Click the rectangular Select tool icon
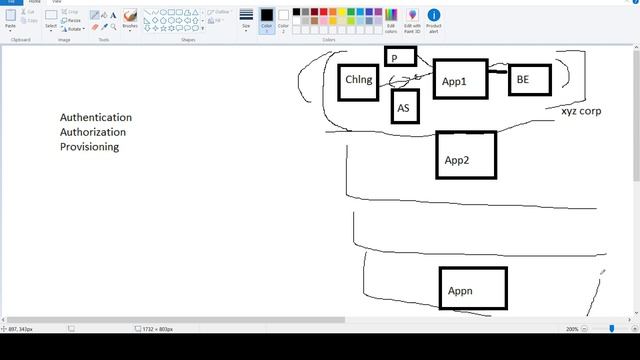 click(x=51, y=16)
